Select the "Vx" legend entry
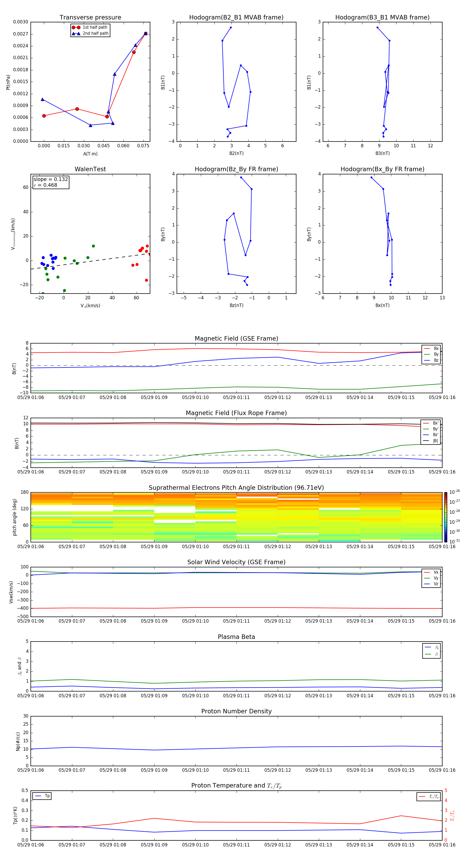The width and height of the screenshot is (473, 868). point(431,572)
